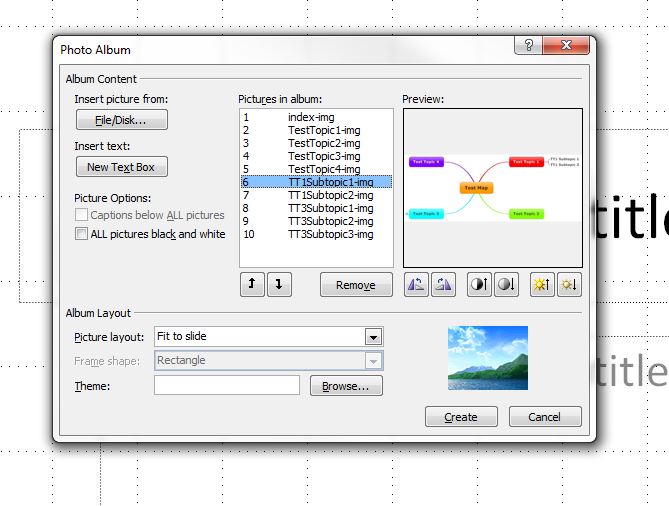This screenshot has height=506, width=669.
Task: Decrease the picture contrast
Action: (x=506, y=285)
